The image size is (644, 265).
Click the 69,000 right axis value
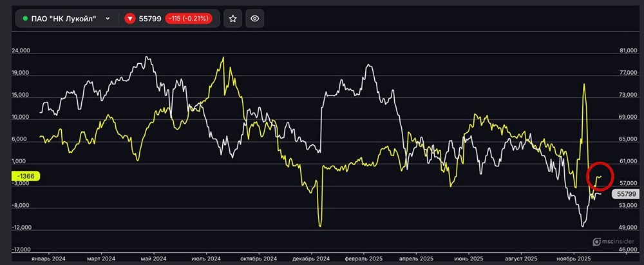(x=628, y=117)
